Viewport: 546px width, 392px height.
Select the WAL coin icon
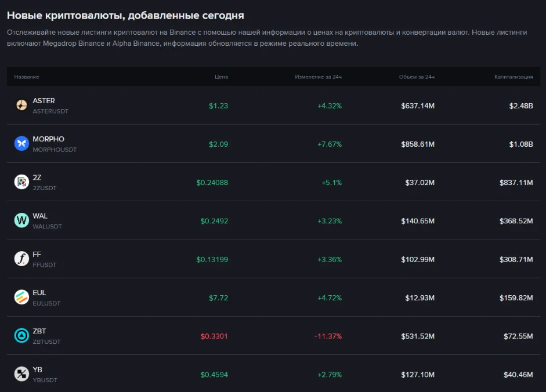pyautogui.click(x=21, y=220)
